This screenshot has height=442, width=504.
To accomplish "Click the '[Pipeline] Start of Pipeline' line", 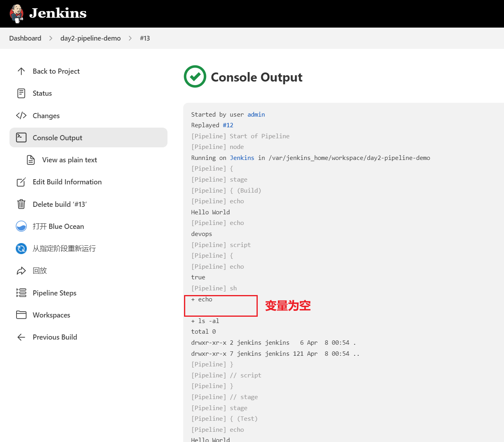I will coord(240,136).
